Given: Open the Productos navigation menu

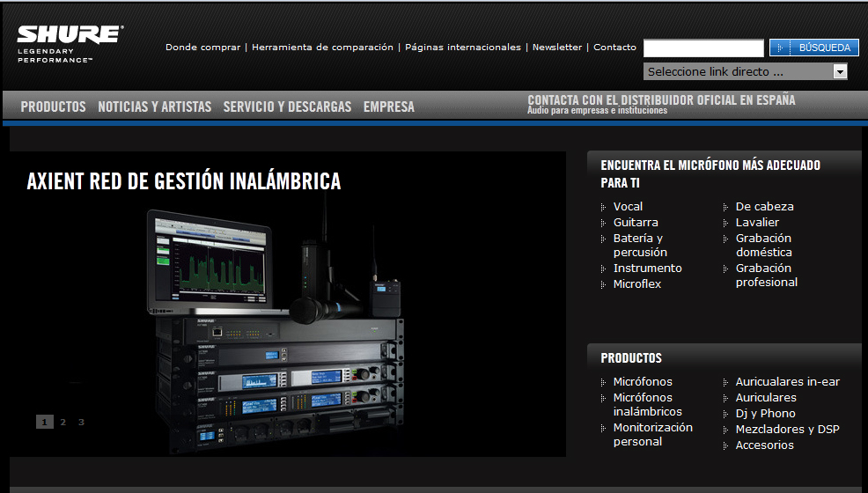Looking at the screenshot, I should pyautogui.click(x=54, y=107).
